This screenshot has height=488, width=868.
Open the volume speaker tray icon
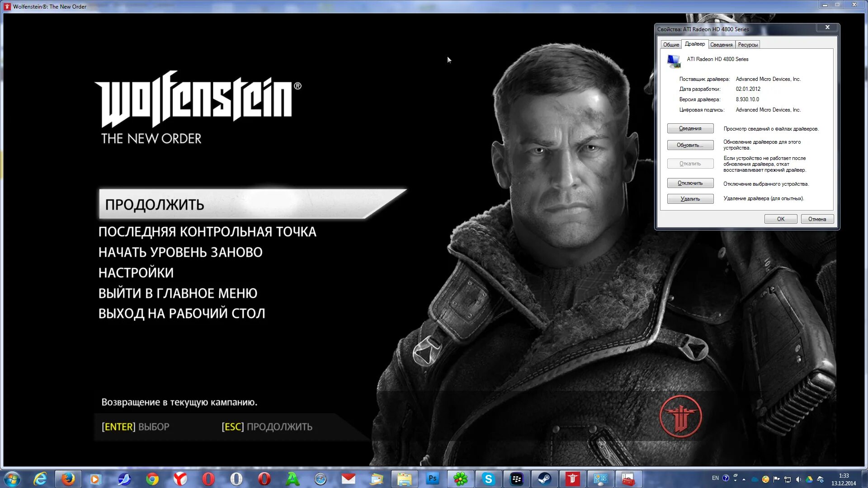pyautogui.click(x=798, y=479)
